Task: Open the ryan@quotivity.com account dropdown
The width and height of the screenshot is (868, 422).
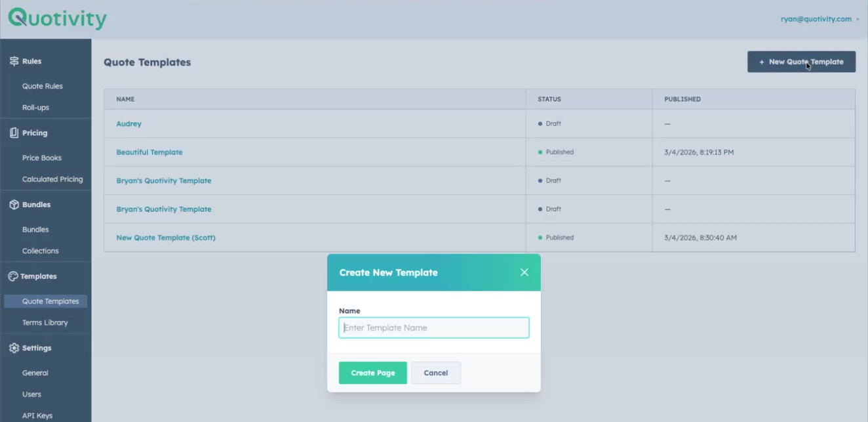Action: pos(819,19)
